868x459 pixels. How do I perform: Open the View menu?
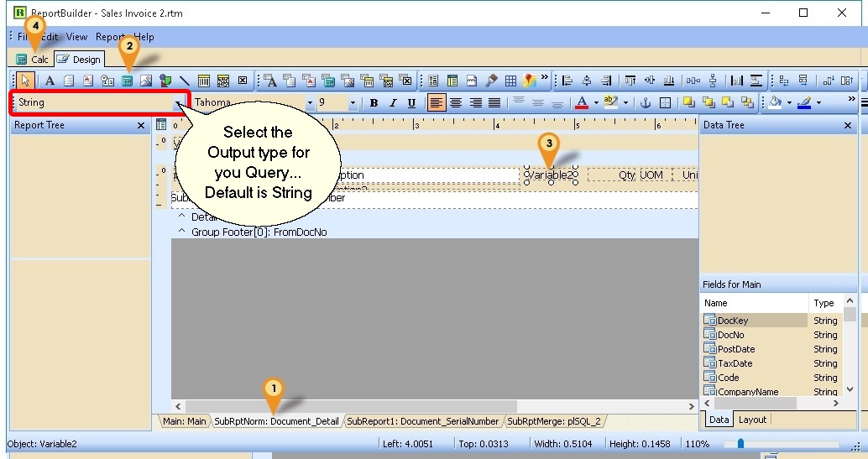tap(76, 37)
